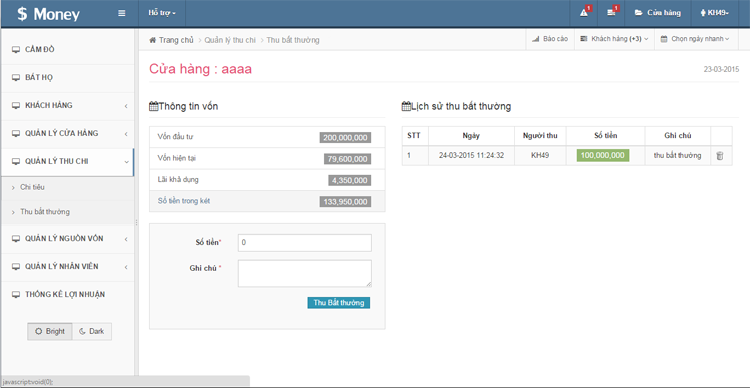Click the STT column header
This screenshot has width=750, height=388.
click(414, 136)
